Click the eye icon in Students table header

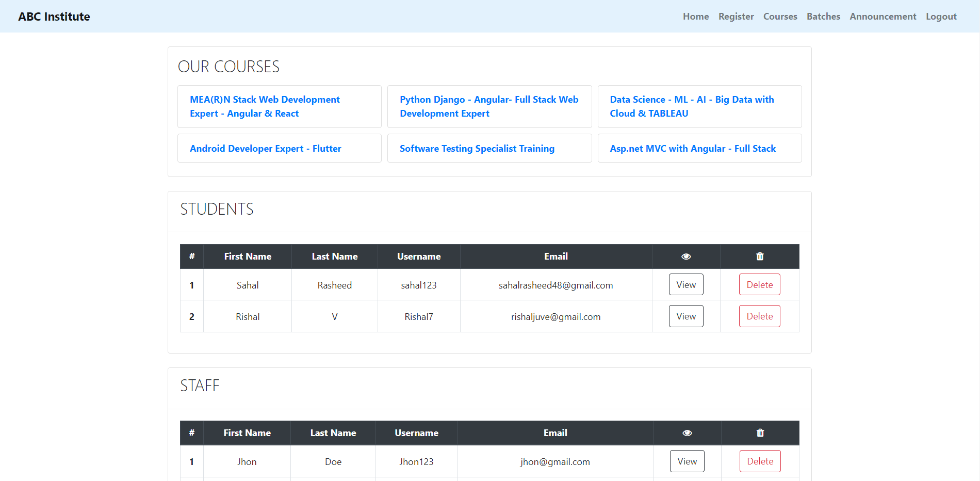pos(686,256)
